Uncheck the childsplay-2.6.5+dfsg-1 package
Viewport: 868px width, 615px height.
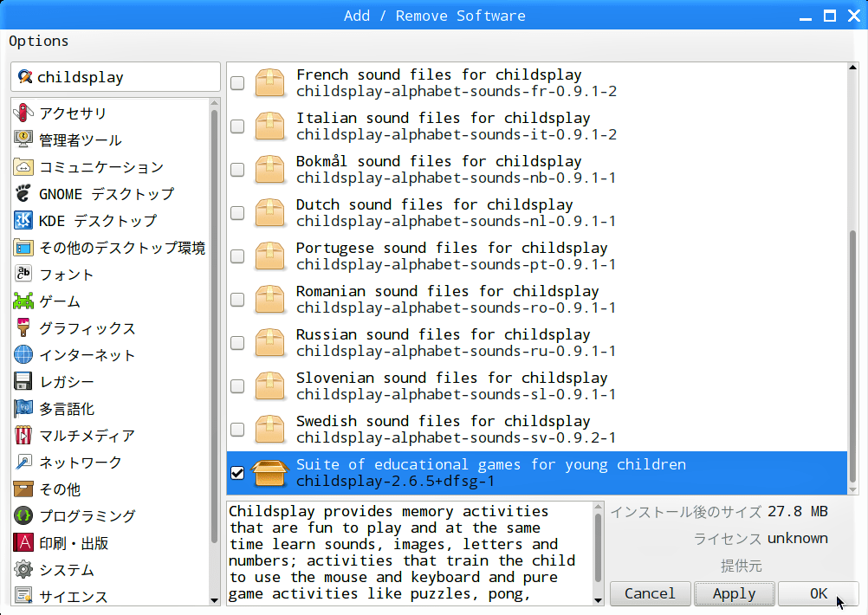(x=237, y=473)
